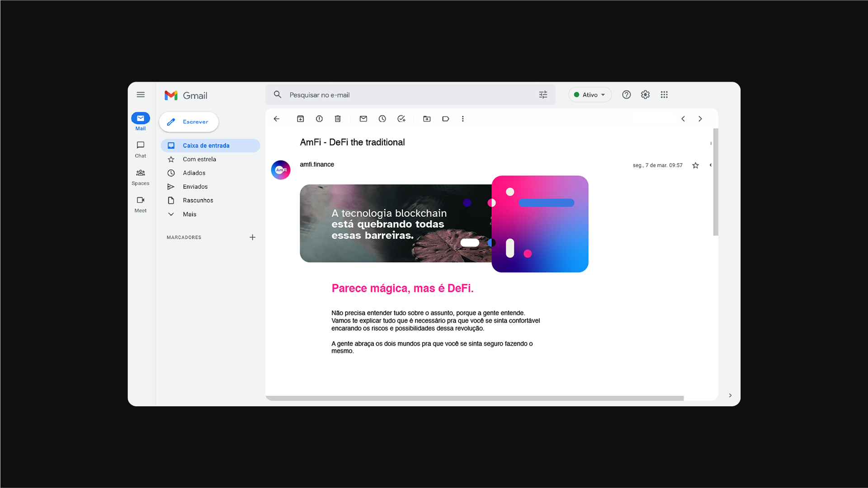Expand the side panel chevron at bottom right
This screenshot has width=868, height=488.
coord(730,395)
